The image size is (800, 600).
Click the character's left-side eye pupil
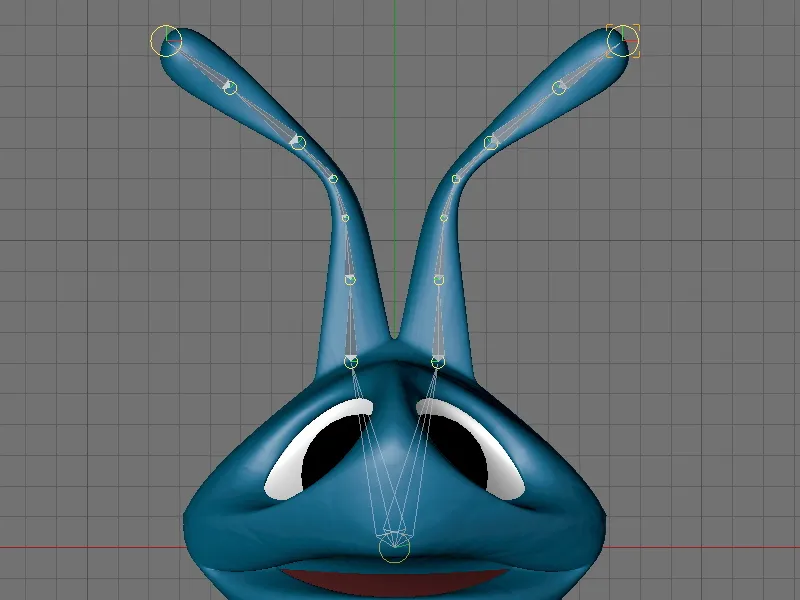pyautogui.click(x=332, y=453)
